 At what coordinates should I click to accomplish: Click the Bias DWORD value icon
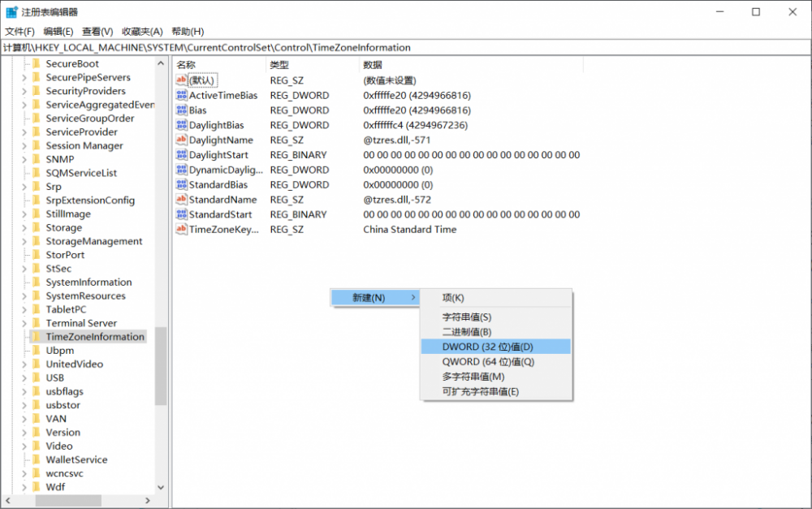182,110
